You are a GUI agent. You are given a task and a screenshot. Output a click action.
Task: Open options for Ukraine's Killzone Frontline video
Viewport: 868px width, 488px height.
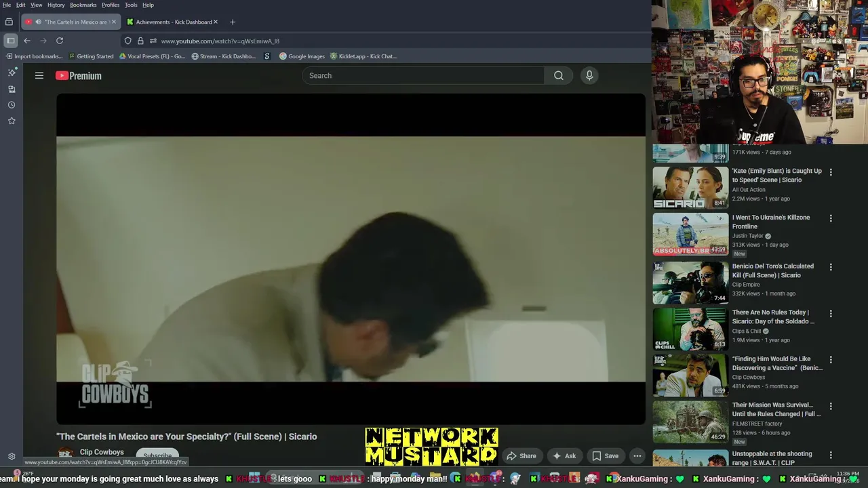pos(831,218)
